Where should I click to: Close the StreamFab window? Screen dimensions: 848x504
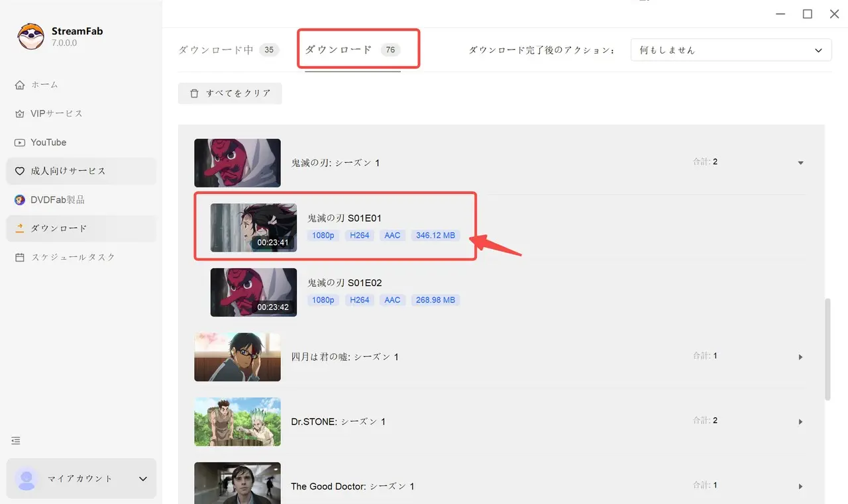[835, 14]
